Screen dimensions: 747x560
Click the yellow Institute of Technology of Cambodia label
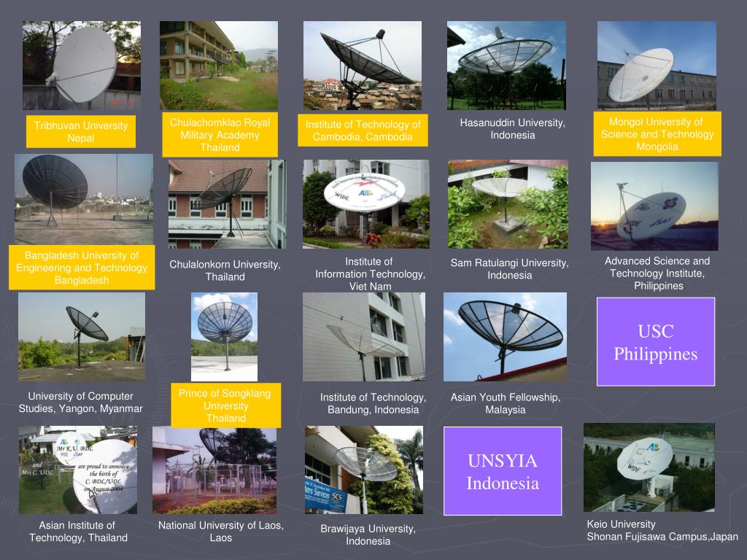pos(363,130)
